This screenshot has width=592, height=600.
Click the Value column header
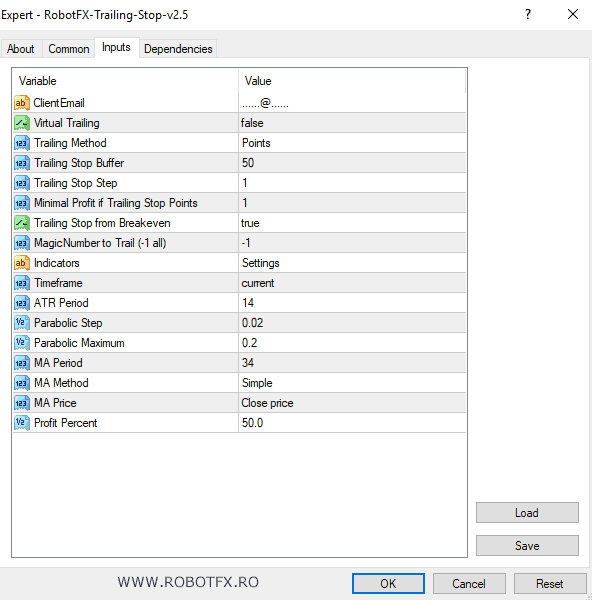point(352,81)
